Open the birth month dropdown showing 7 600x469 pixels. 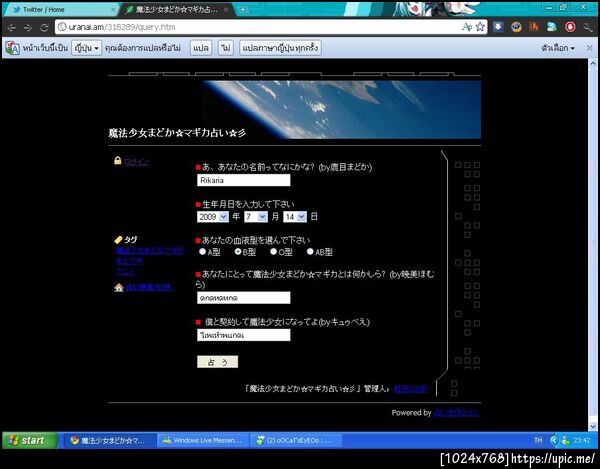point(256,217)
